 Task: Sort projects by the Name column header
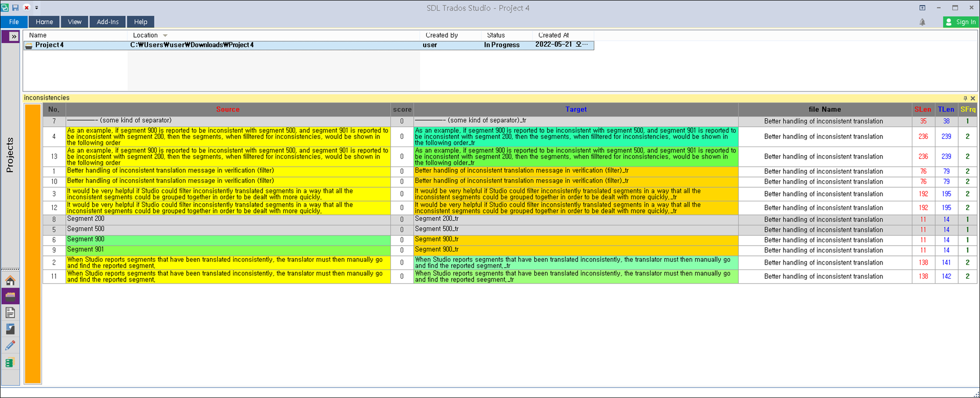click(38, 35)
